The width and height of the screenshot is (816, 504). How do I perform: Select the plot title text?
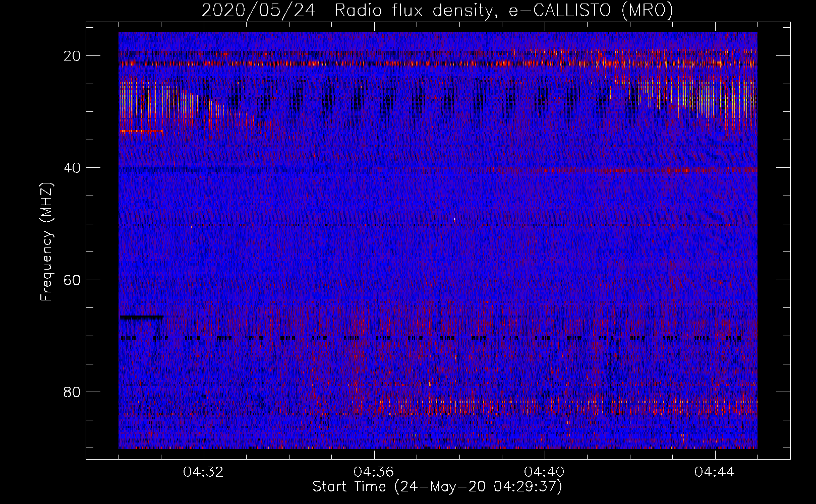click(x=437, y=11)
